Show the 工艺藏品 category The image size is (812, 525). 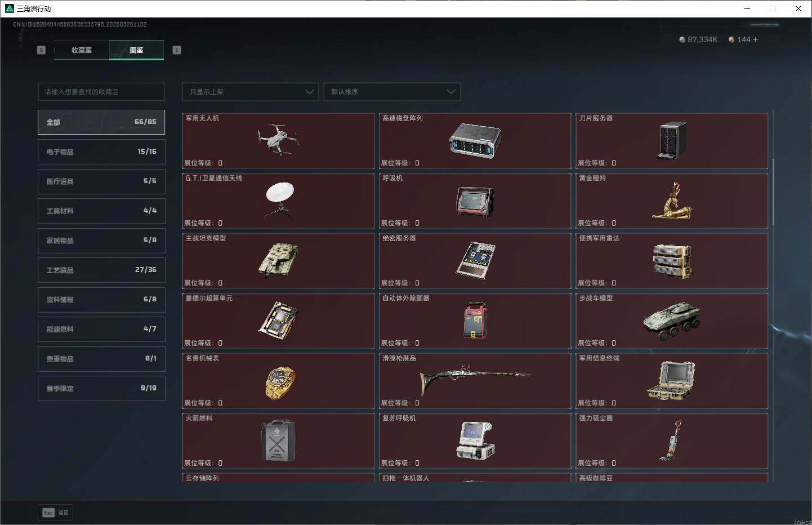(101, 270)
